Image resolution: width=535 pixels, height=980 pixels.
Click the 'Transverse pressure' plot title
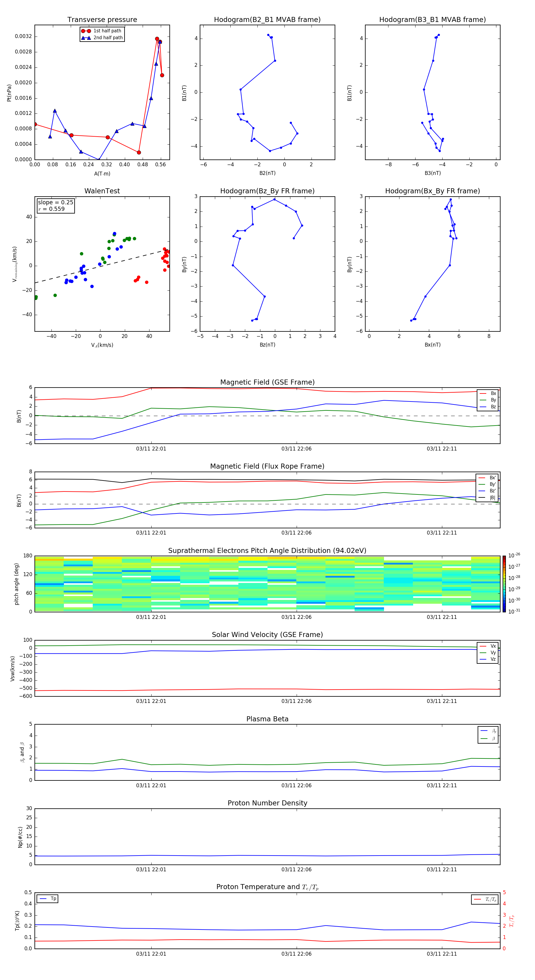click(x=102, y=20)
